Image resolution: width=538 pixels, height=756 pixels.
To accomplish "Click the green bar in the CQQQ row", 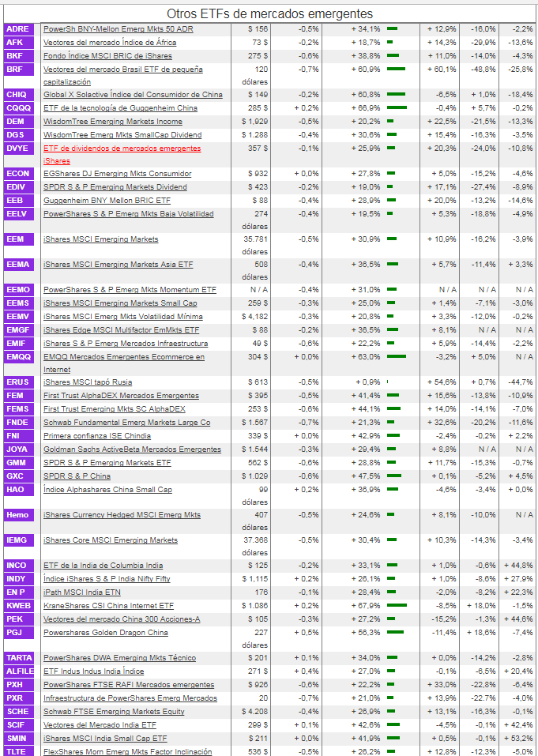I will (397, 107).
